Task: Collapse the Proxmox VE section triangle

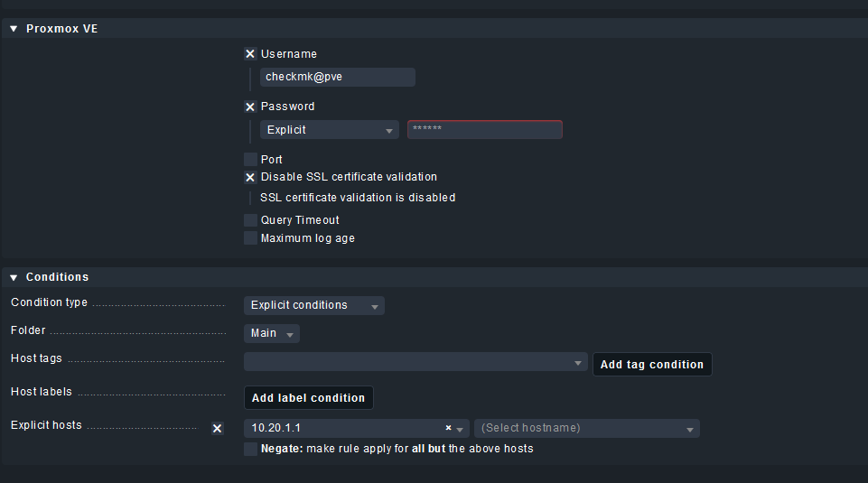Action: 14,29
